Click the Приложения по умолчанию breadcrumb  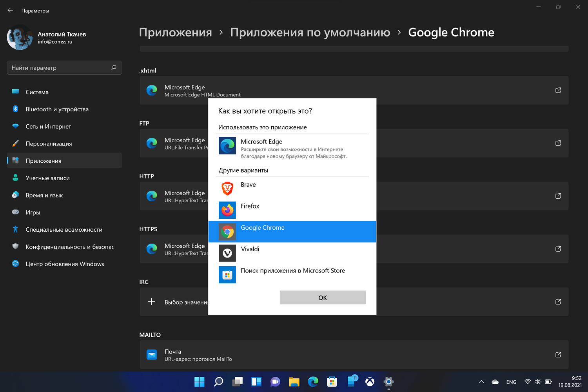(310, 32)
